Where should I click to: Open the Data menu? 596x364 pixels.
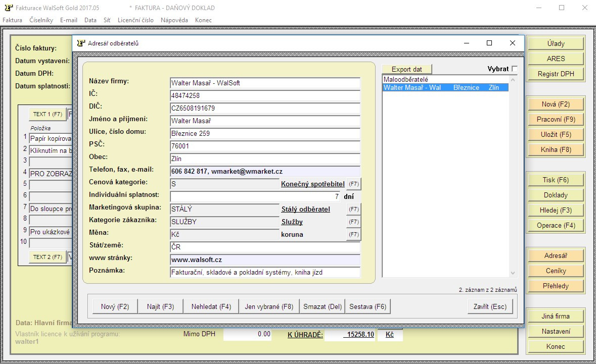click(x=90, y=20)
